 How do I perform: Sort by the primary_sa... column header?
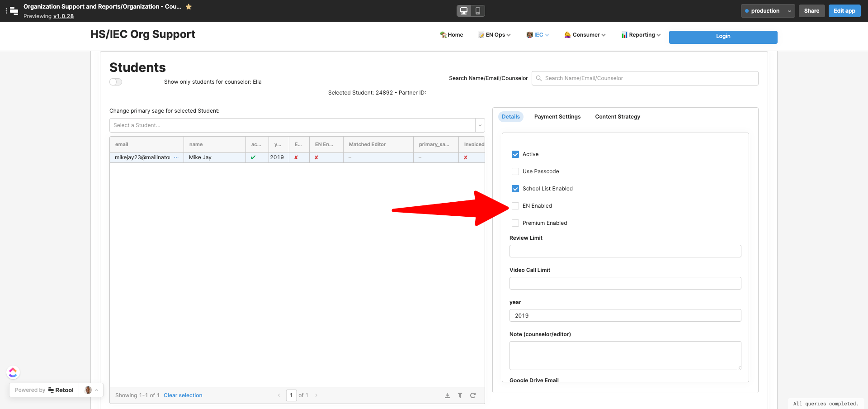pos(436,145)
